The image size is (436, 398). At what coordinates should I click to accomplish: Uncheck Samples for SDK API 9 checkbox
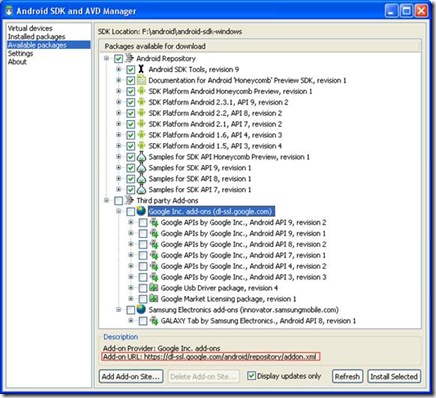130,168
